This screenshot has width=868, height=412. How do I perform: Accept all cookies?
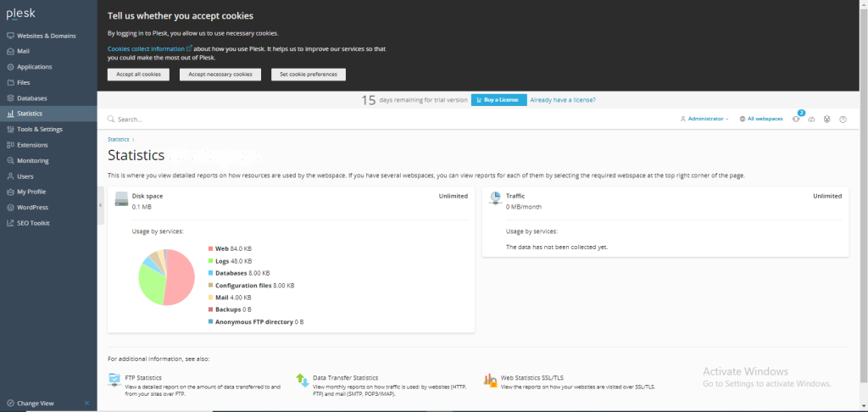(x=138, y=75)
